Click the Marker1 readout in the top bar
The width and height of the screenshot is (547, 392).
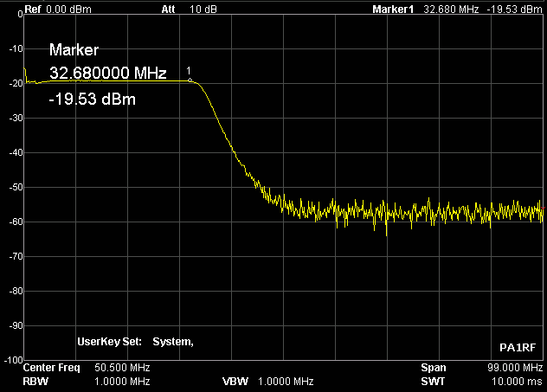454,9
